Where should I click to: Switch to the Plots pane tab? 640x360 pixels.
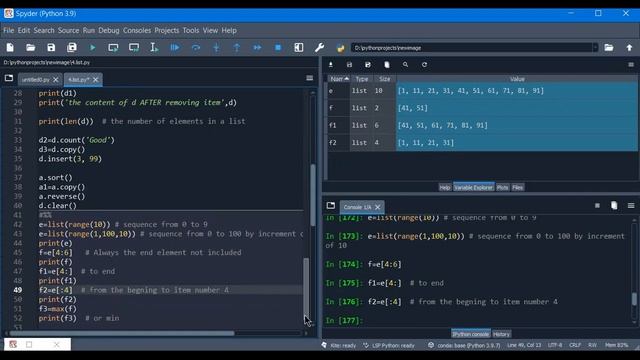click(502, 187)
